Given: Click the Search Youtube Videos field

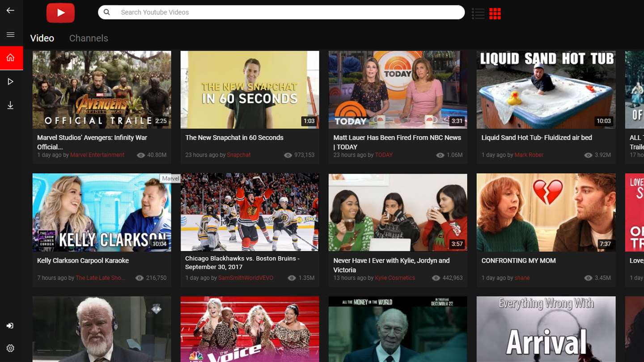Looking at the screenshot, I should tap(281, 12).
